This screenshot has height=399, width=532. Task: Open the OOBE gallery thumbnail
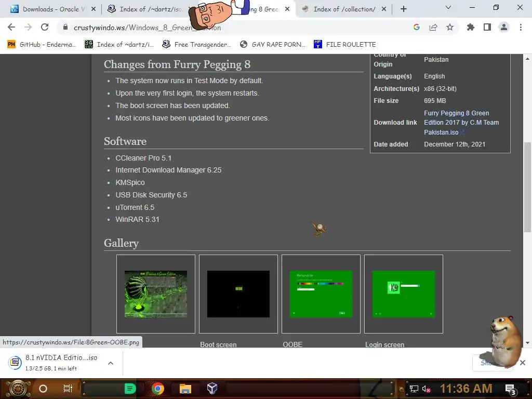pos(321,294)
